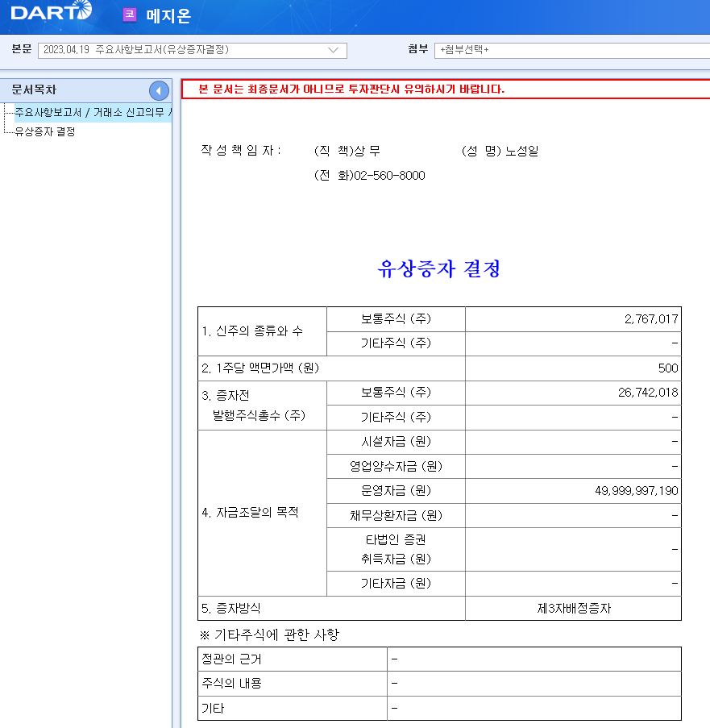The height and width of the screenshot is (728, 710).
Task: Click the 작성책임자 label
Action: (x=240, y=151)
